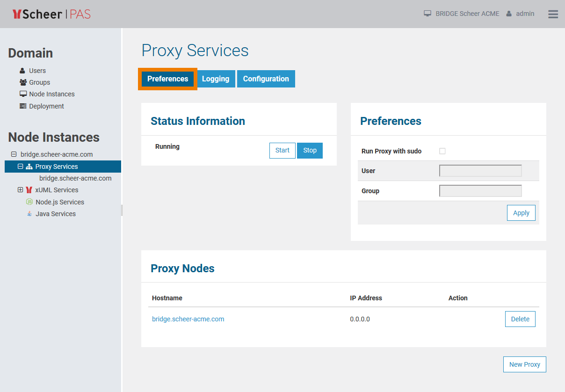This screenshot has height=392, width=565.
Task: Select the Java Services icon in tree
Action: (x=29, y=214)
